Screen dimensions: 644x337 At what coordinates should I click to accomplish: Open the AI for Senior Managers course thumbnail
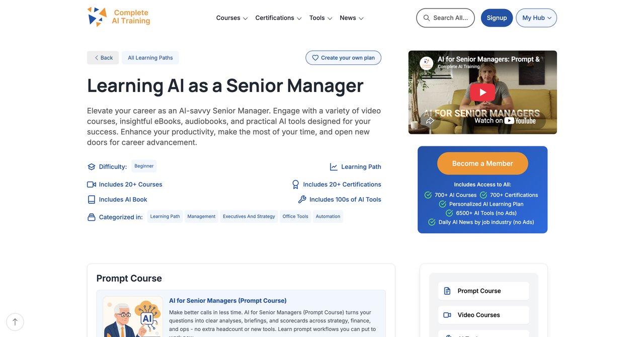pos(133,316)
